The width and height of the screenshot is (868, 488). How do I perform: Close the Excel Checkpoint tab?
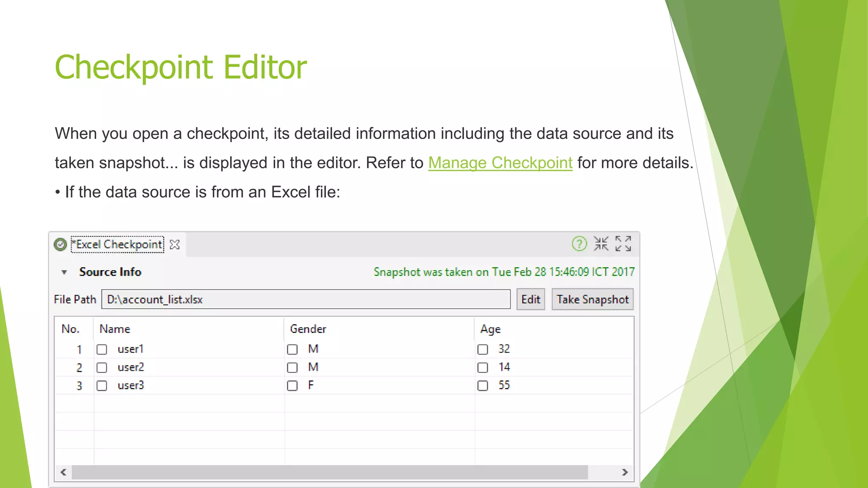pos(175,244)
